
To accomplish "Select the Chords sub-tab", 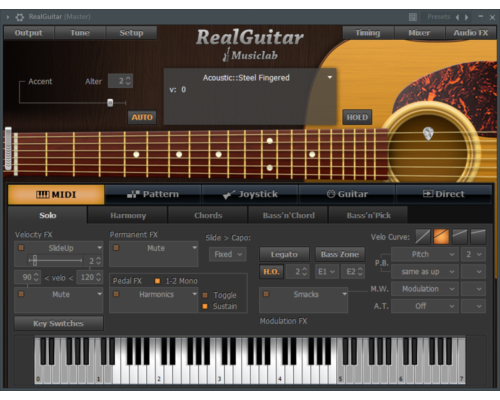I will (x=208, y=215).
